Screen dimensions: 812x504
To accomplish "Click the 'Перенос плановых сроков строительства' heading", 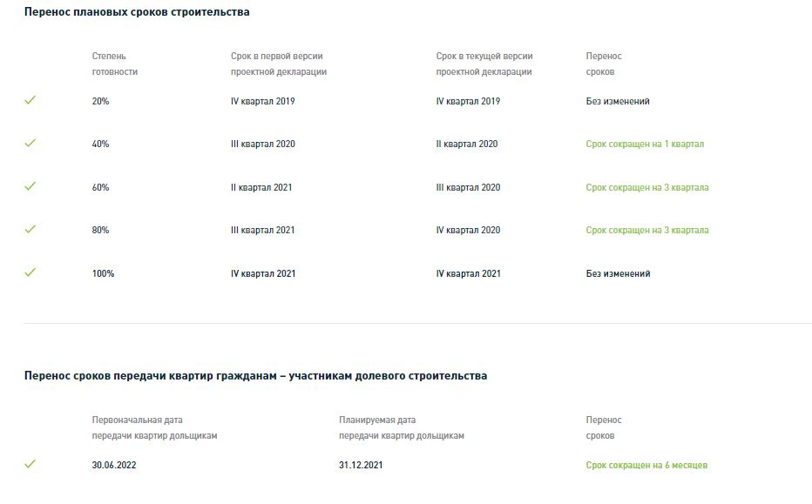I will 137,12.
